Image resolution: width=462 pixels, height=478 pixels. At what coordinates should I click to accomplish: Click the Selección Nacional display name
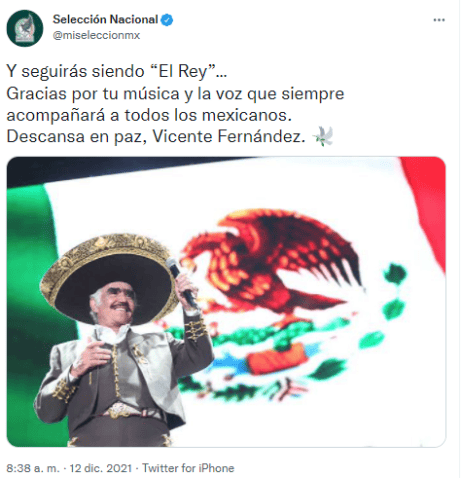tap(105, 20)
